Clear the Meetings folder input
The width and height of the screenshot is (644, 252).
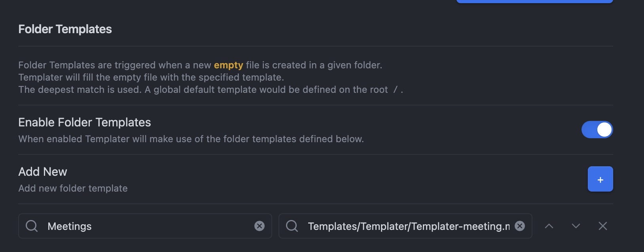click(259, 226)
